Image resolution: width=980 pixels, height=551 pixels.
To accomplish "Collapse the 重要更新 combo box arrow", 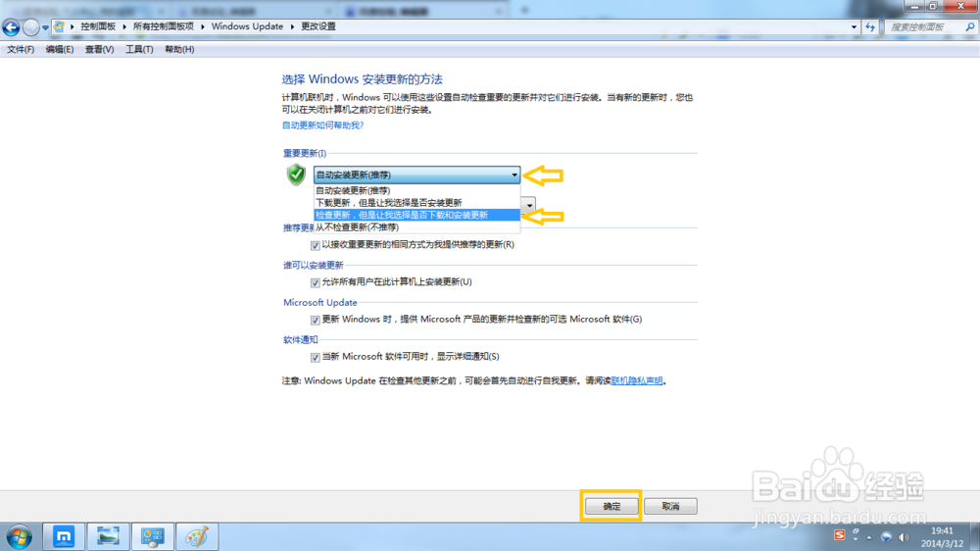I will pos(514,175).
